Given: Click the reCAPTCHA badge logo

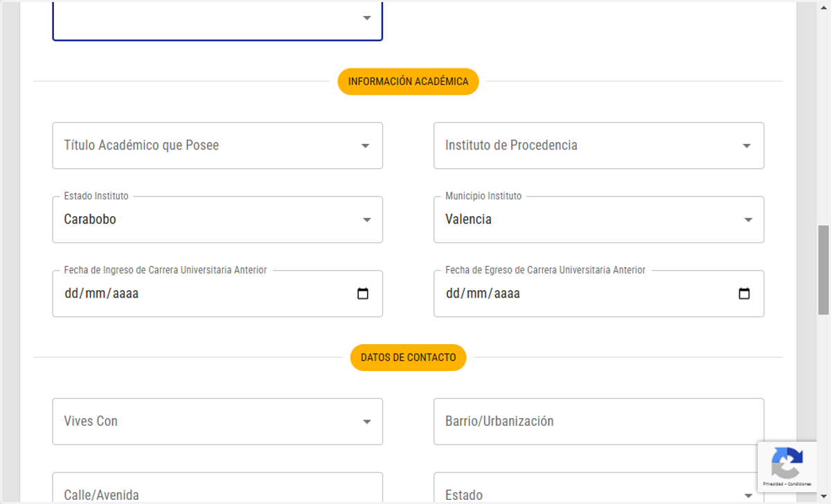Looking at the screenshot, I should [x=787, y=462].
